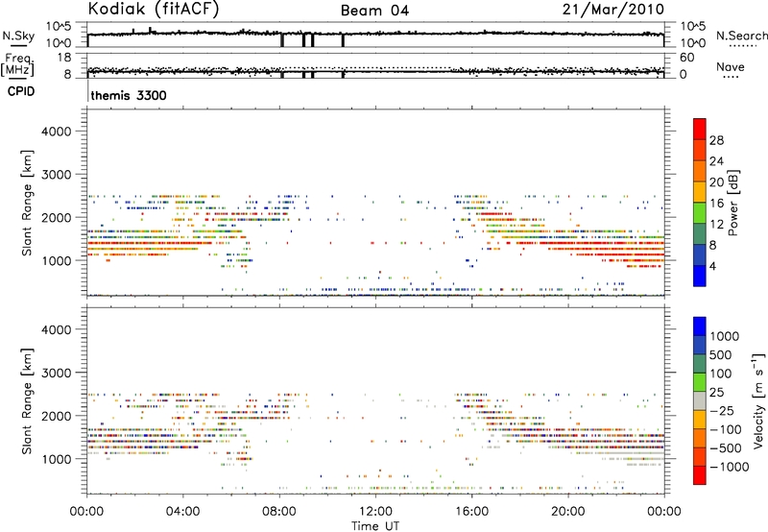This screenshot has width=768, height=532.
Task: Click the gray -25 to 25 Velocity colorbar segment
Action: coord(700,400)
